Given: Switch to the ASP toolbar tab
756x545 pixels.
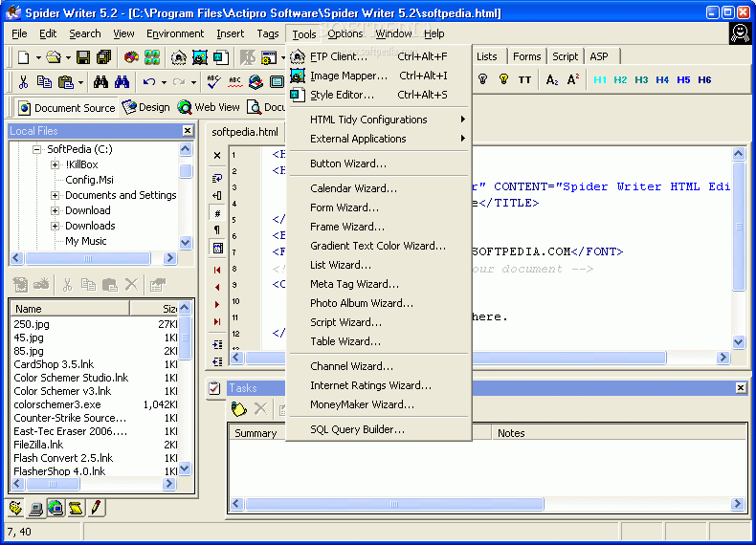Looking at the screenshot, I should [x=599, y=56].
